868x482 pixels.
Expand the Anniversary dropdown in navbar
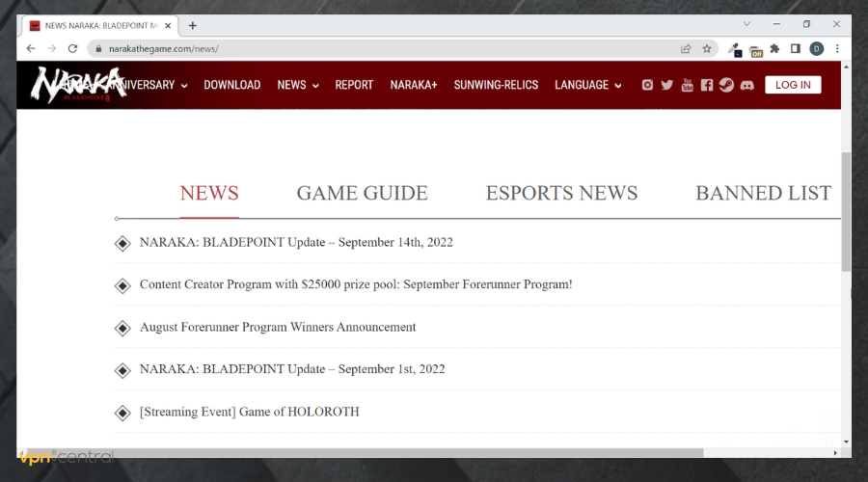tap(145, 85)
